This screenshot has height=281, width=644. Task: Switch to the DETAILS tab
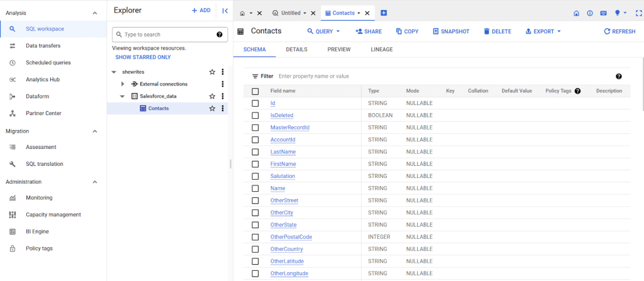click(297, 49)
